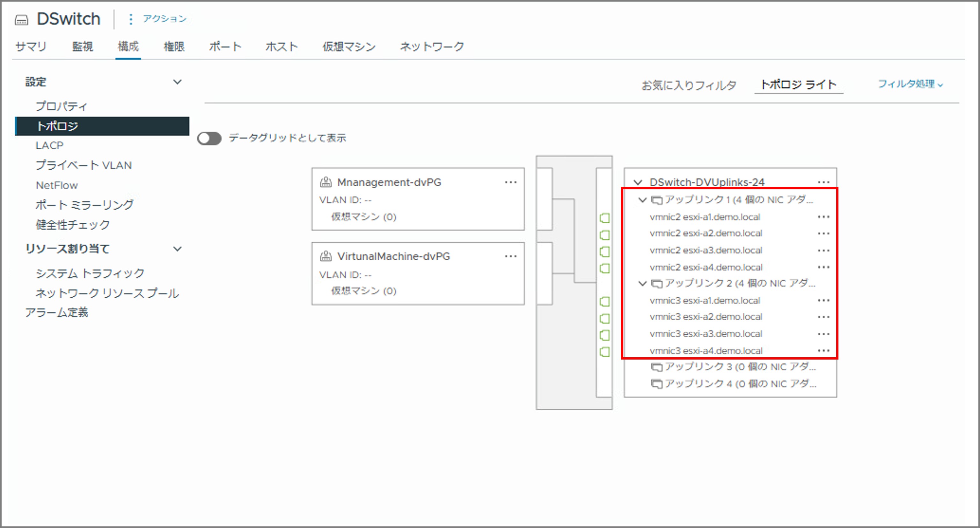
Task: Open NetFlow settings page
Action: coord(57,185)
